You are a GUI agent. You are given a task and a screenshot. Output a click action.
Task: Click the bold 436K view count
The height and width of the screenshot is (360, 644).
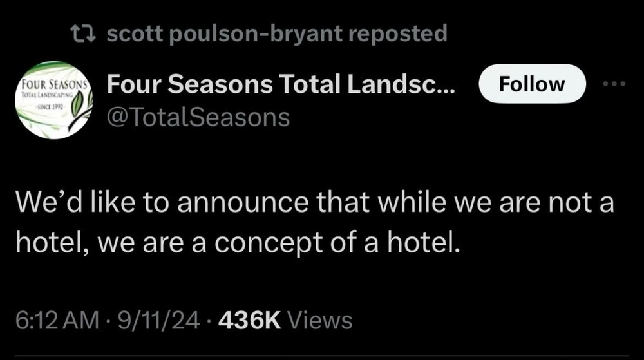(250, 320)
